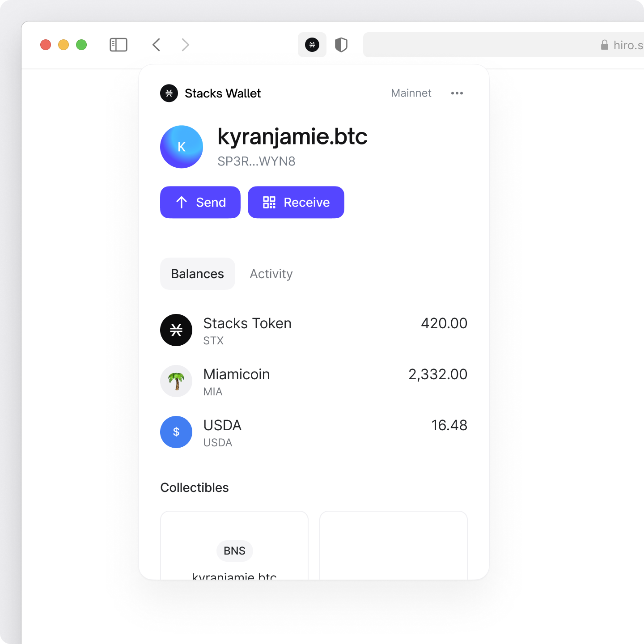Open the Mainnet network selector
This screenshot has width=644, height=644.
coord(411,93)
